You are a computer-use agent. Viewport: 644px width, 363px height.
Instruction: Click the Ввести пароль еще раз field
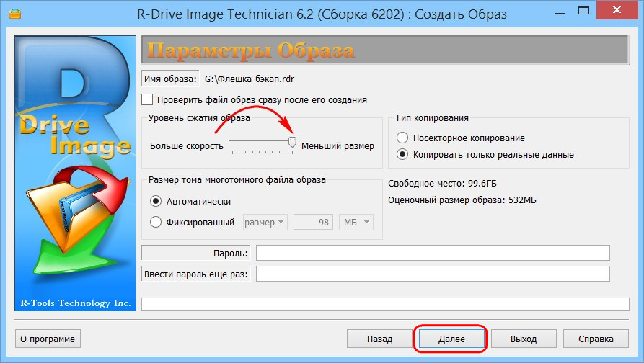(x=433, y=274)
